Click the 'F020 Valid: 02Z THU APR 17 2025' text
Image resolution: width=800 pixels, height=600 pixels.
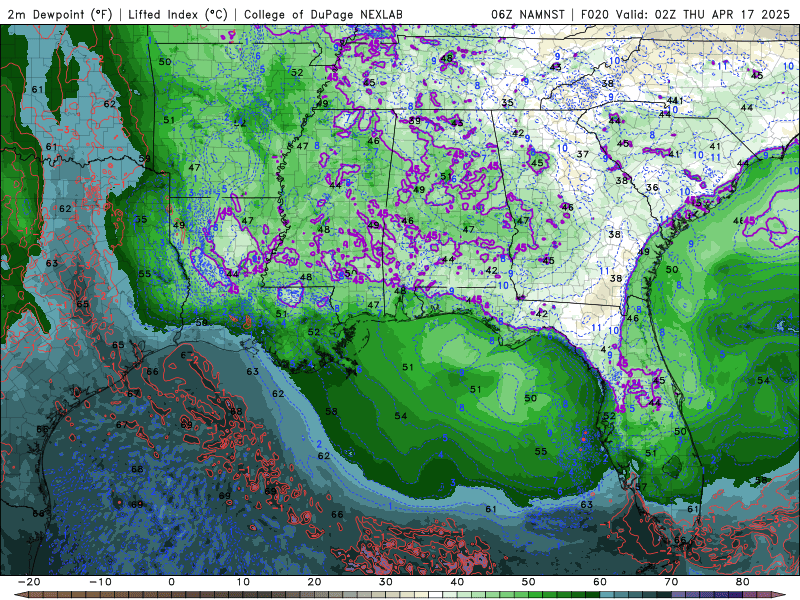point(685,14)
